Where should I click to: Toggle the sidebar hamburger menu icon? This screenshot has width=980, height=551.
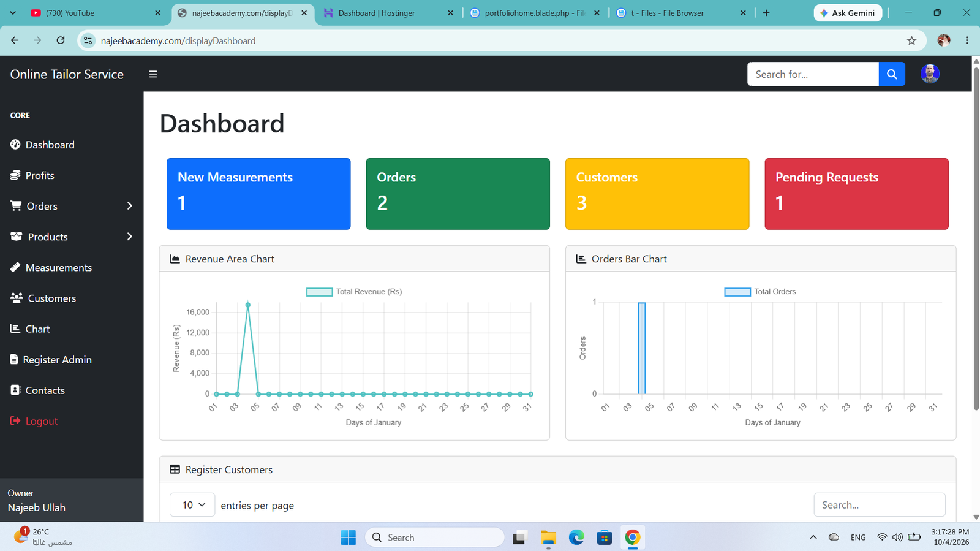click(153, 74)
